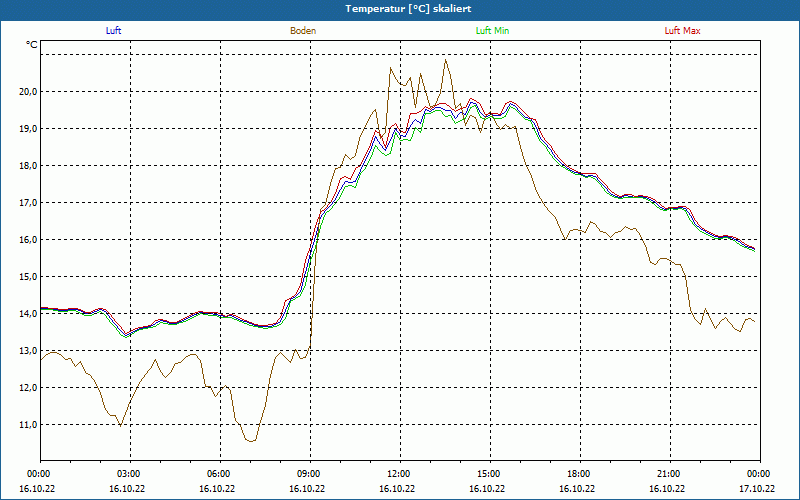Click the 17.10.22 date label

click(757, 488)
